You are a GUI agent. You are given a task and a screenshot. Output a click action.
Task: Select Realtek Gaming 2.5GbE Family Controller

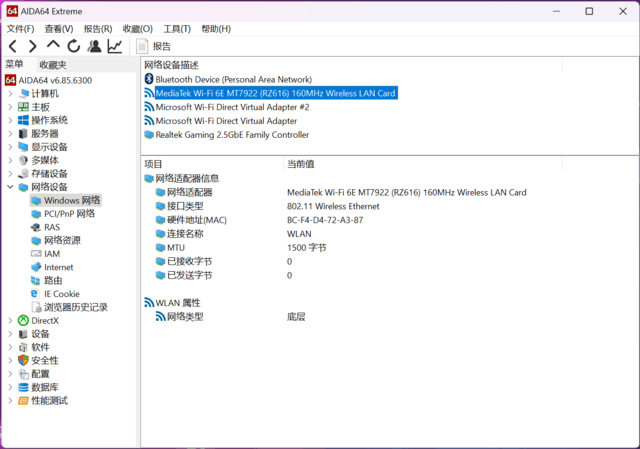point(232,135)
